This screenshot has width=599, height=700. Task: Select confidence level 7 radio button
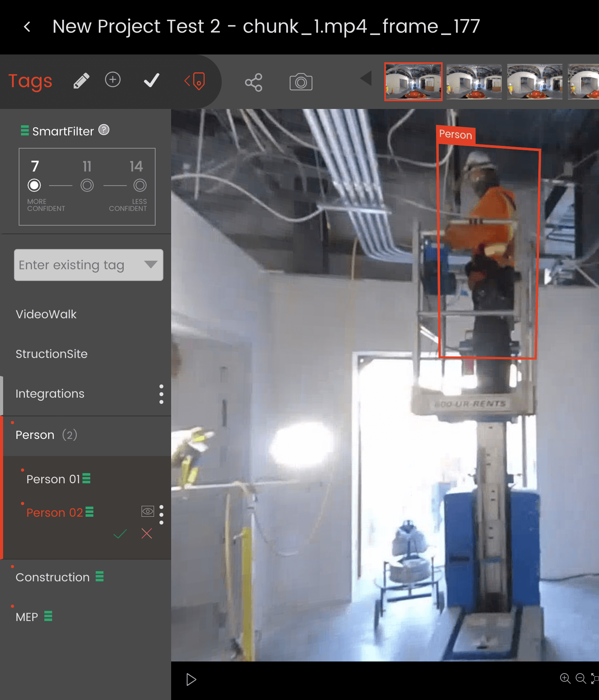(34, 185)
